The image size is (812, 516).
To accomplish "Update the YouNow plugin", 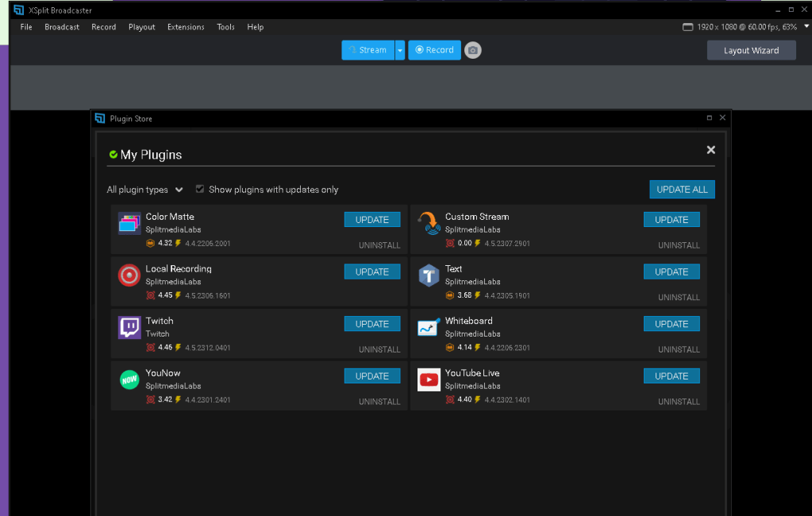I will [371, 376].
